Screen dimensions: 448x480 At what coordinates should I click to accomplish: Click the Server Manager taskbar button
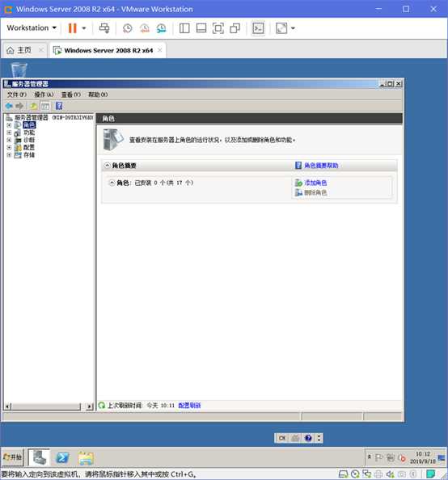[x=39, y=457]
